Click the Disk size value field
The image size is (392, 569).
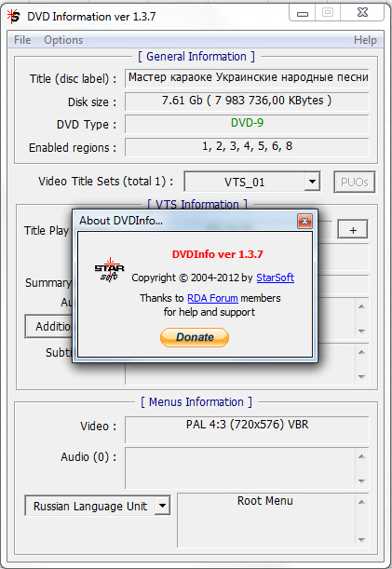click(247, 101)
